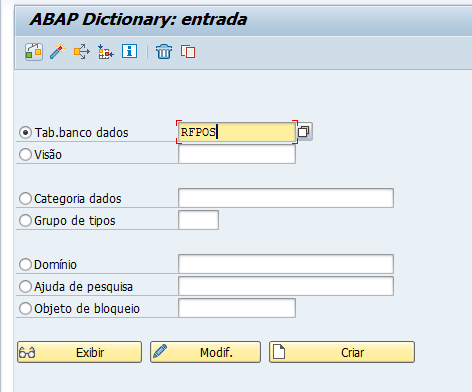Focus the Tab.banco dados field containing RFPOS
The image size is (472, 392).
[237, 132]
